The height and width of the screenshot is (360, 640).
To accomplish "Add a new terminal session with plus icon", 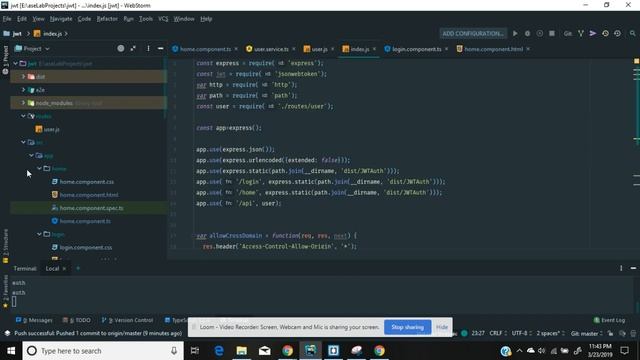I will click(x=78, y=268).
